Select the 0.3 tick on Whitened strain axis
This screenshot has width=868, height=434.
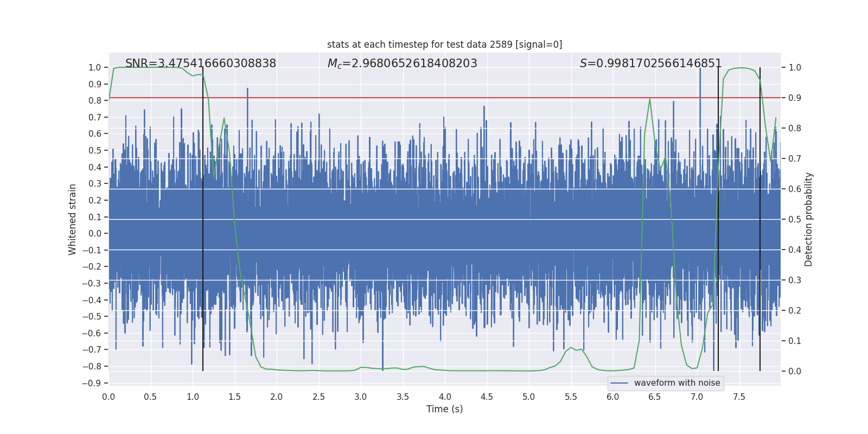(x=95, y=184)
